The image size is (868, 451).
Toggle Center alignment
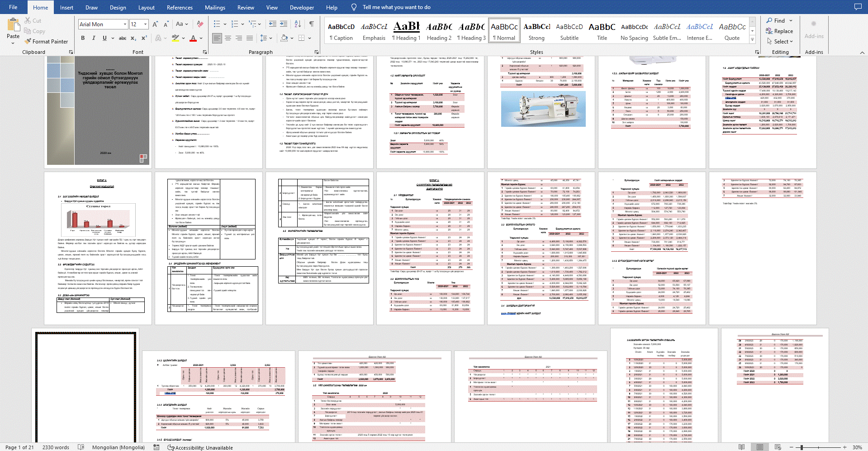pos(228,38)
